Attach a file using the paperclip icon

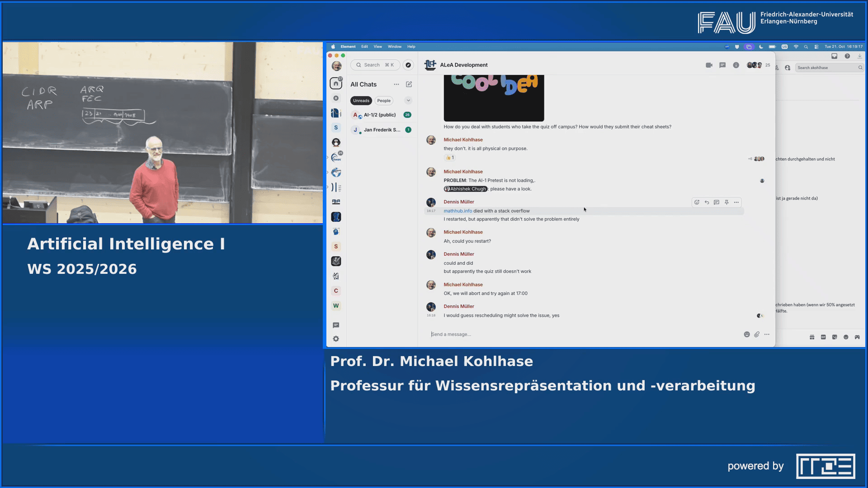point(756,334)
